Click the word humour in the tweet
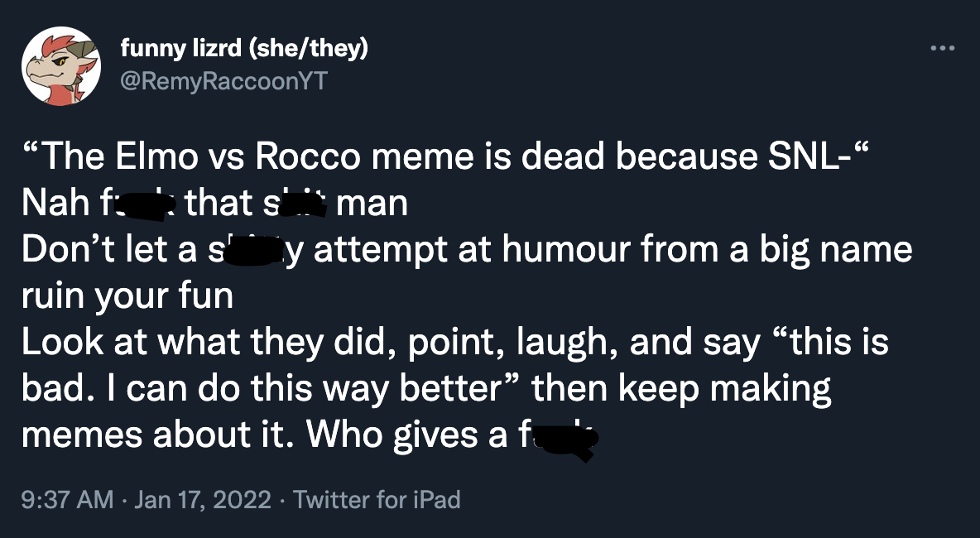This screenshot has width=980, height=538. (x=575, y=249)
